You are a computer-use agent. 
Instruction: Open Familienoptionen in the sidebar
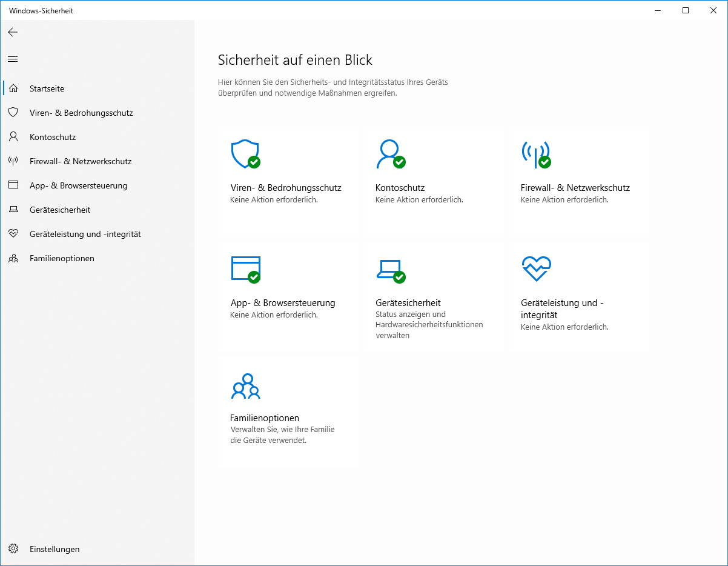[x=98, y=258]
